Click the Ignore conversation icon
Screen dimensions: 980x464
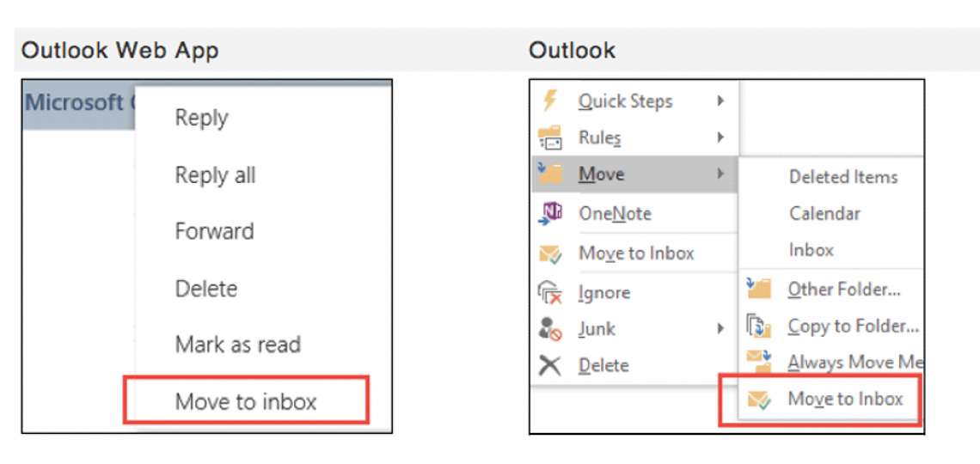click(x=550, y=292)
